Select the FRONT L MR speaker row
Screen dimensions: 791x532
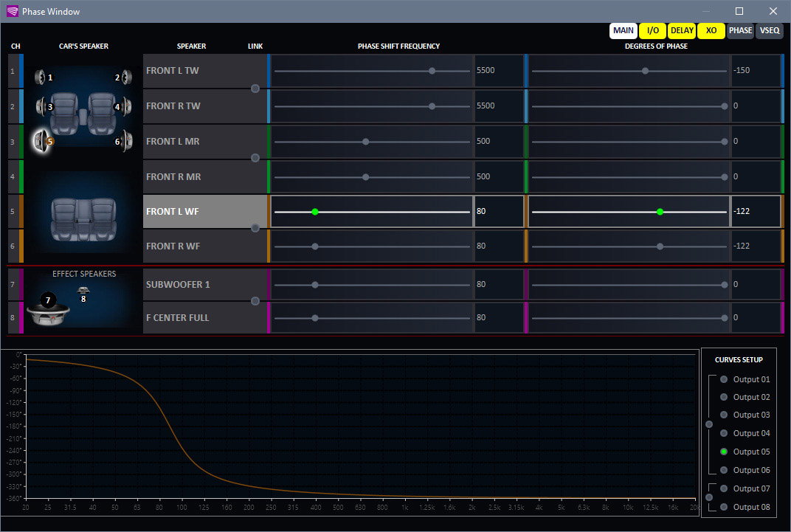coord(205,142)
